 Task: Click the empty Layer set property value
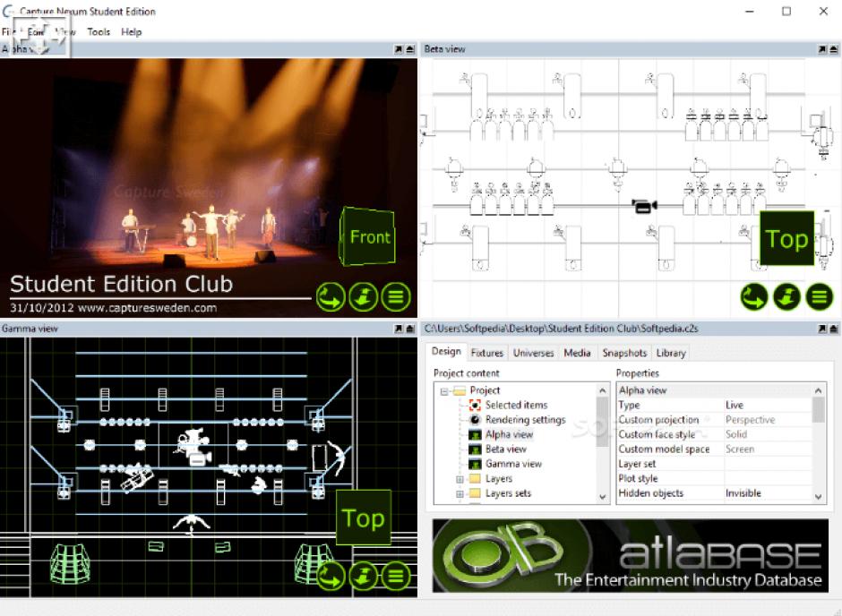tap(768, 464)
